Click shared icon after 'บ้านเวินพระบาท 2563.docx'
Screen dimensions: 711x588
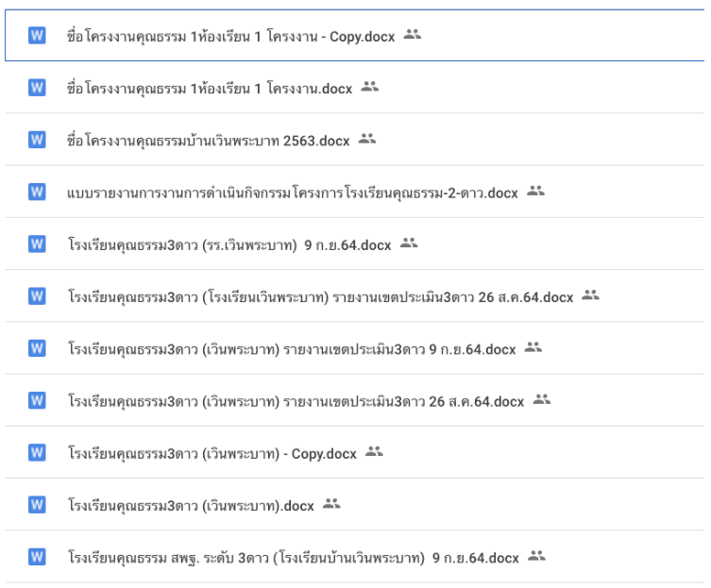pyautogui.click(x=367, y=139)
